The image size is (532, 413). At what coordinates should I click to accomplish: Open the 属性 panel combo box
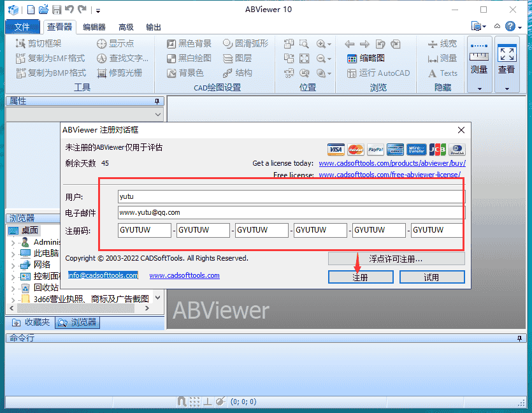[x=85, y=114]
